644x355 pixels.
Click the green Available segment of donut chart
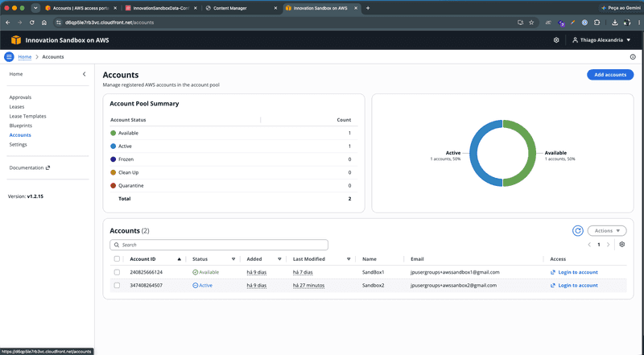530,153
